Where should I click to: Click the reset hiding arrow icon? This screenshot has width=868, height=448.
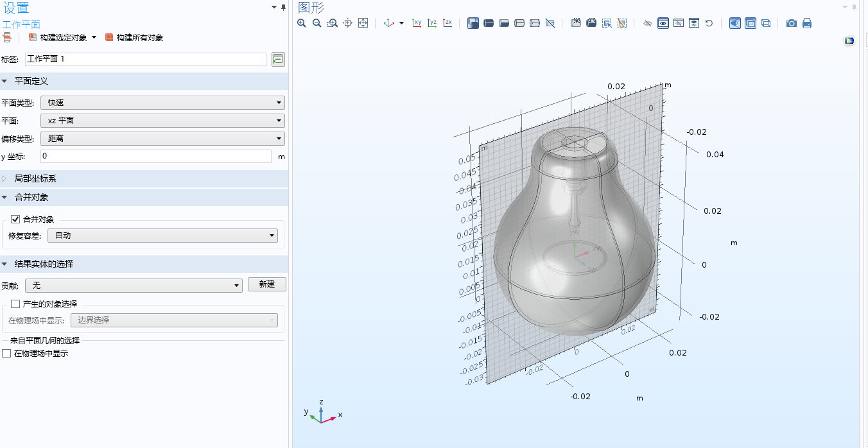tap(709, 23)
